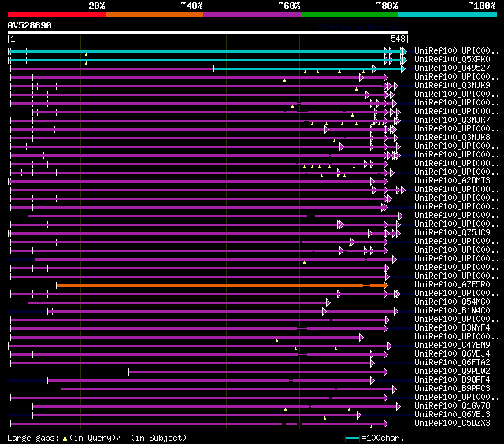Select the hit label UniRef100_B9PPC3
The width and height of the screenshot is (504, 444).
452,389
